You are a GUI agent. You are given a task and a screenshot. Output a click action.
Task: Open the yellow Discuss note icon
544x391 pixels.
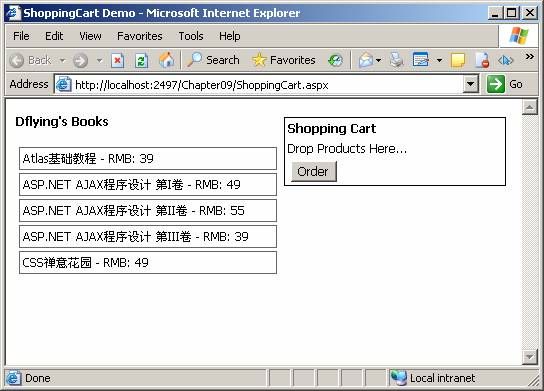click(x=458, y=60)
